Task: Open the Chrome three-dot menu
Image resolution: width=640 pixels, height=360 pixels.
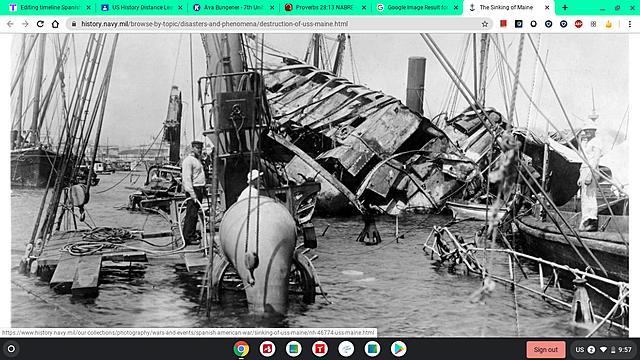Action: [630, 24]
